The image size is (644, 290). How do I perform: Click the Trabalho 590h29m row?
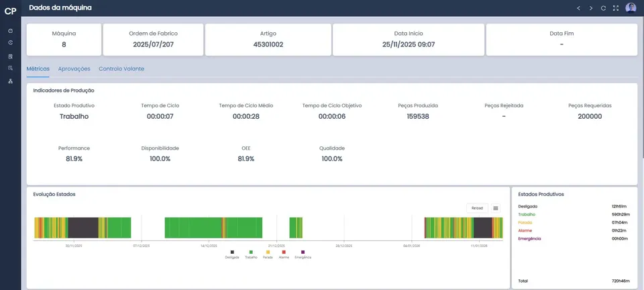(574, 214)
